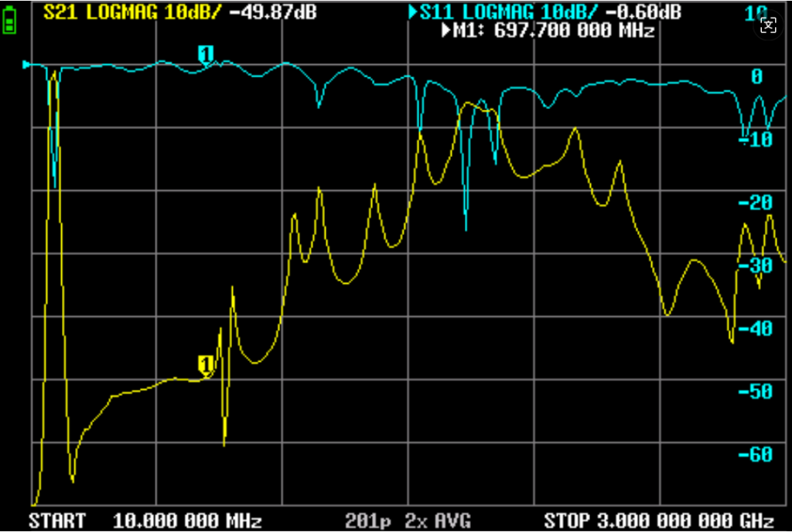Click the active trace arrow beside S11
The width and height of the screenshot is (792, 532).
pos(414,12)
